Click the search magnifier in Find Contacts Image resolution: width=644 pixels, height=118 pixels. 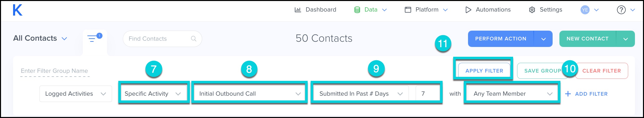tap(193, 39)
